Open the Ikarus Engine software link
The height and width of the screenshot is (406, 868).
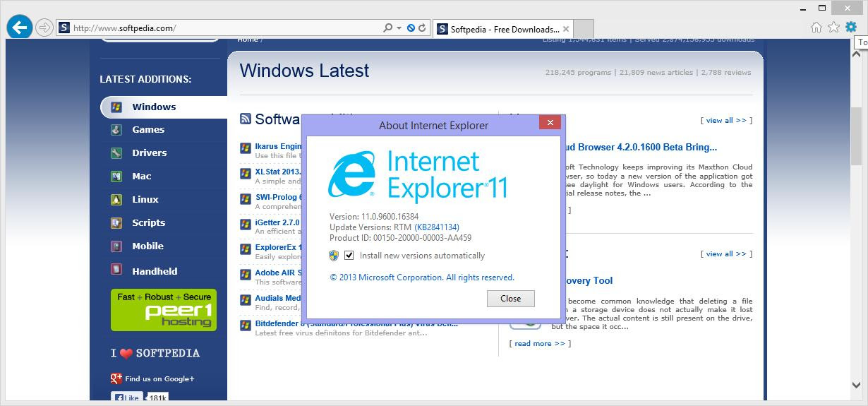[x=278, y=146]
